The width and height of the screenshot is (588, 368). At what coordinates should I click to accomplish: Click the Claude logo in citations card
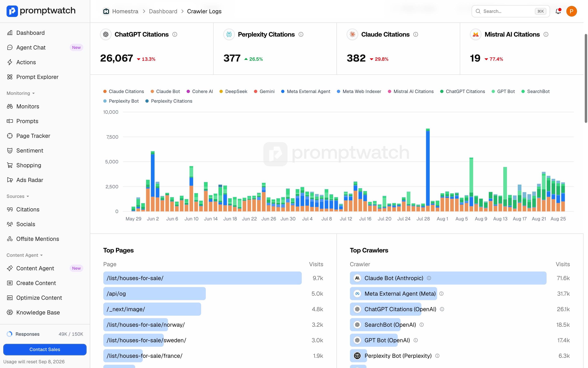click(x=352, y=34)
